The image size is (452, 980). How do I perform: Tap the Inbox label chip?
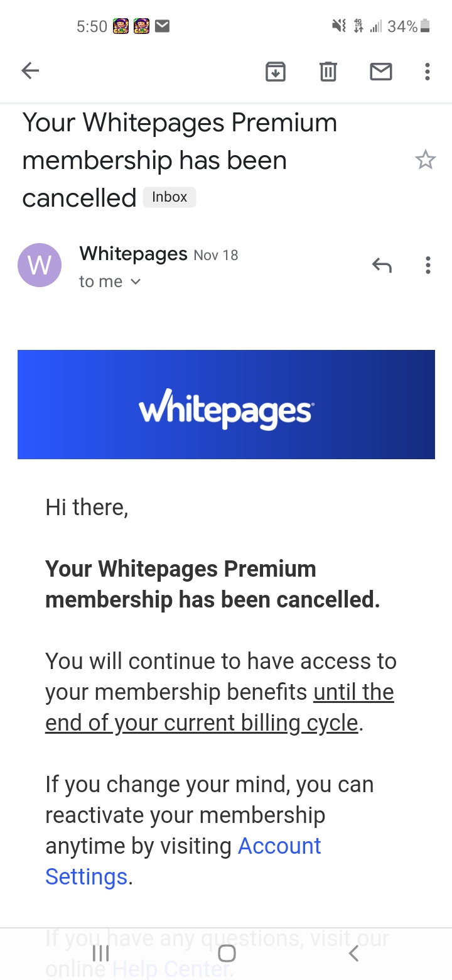169,197
